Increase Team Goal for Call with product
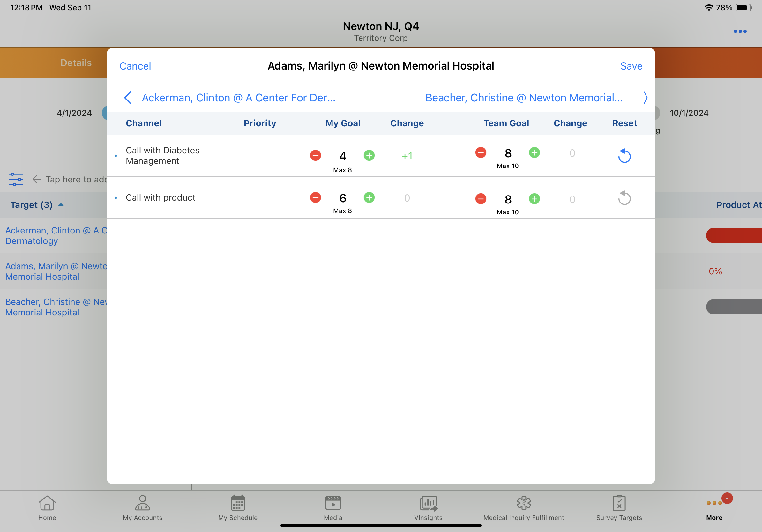Screen dimensions: 762x532 pos(534,199)
